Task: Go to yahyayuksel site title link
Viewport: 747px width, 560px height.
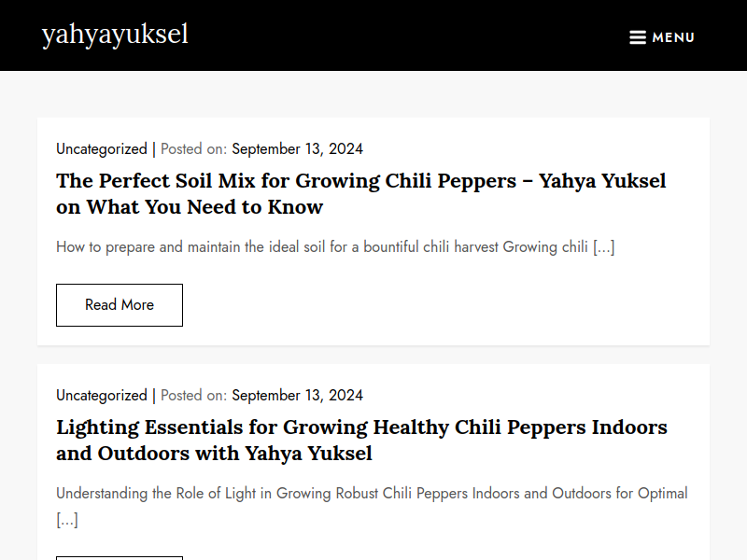Action: (115, 35)
